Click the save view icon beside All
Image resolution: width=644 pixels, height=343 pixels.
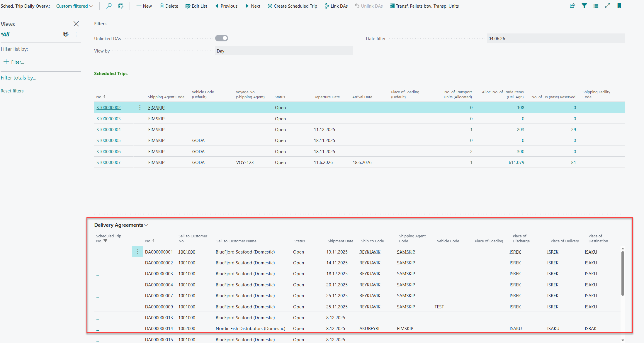point(66,34)
